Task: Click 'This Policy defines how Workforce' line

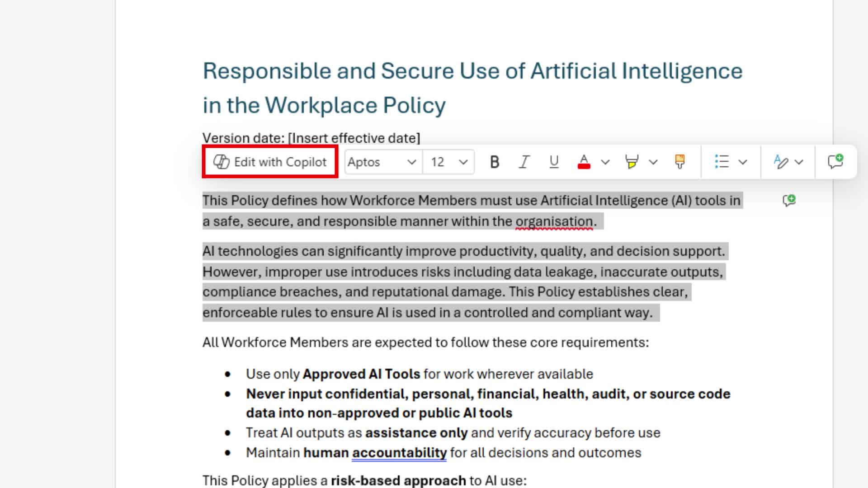Action: (472, 201)
